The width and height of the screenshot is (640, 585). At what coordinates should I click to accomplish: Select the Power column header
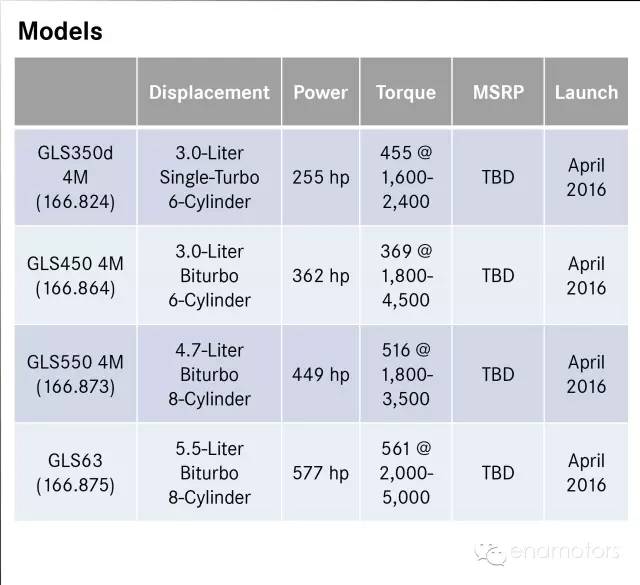[x=320, y=91]
